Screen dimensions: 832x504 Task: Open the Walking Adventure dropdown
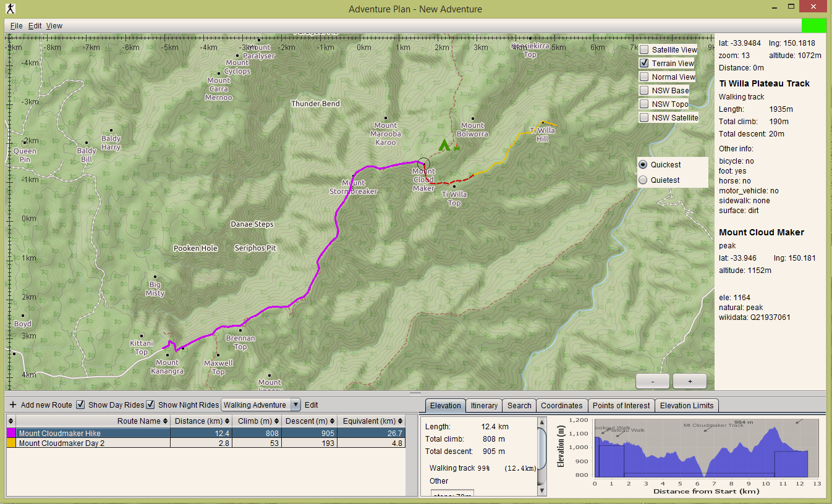pos(295,405)
